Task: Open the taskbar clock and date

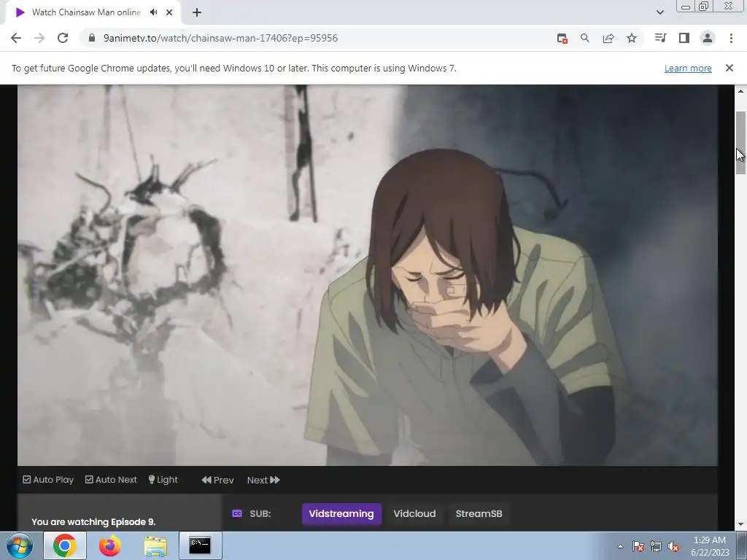Action: click(710, 546)
